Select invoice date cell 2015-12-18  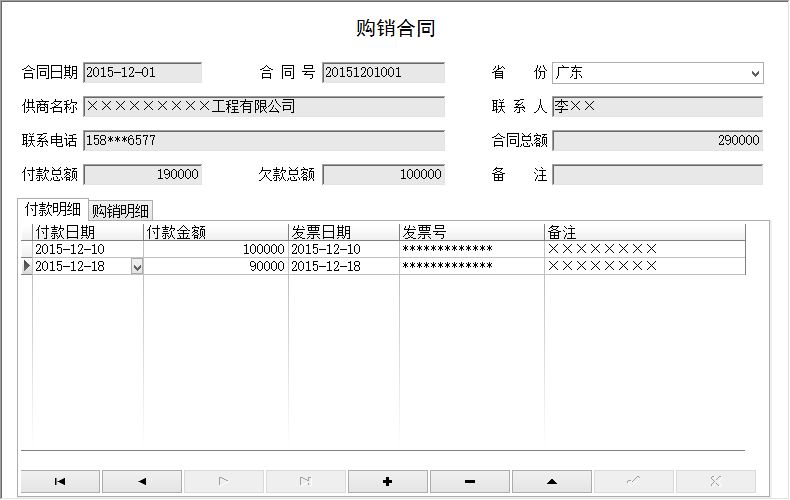click(x=344, y=267)
